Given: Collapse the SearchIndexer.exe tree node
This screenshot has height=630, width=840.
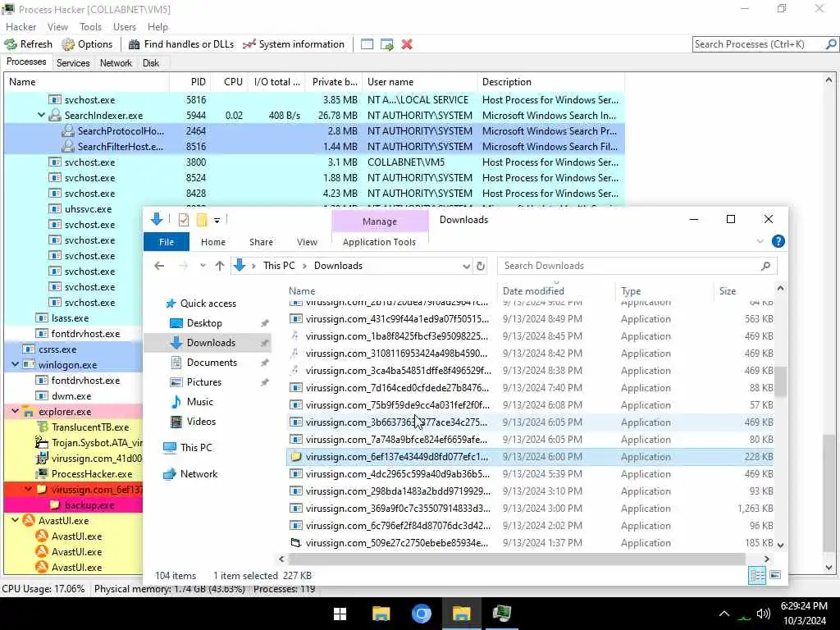Looking at the screenshot, I should (x=41, y=115).
